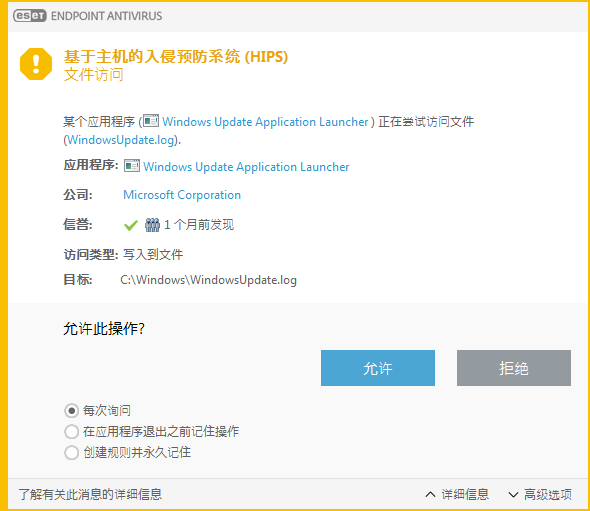The height and width of the screenshot is (511, 590).
Task: Click application icon in the first sentence
Action: coord(151,121)
